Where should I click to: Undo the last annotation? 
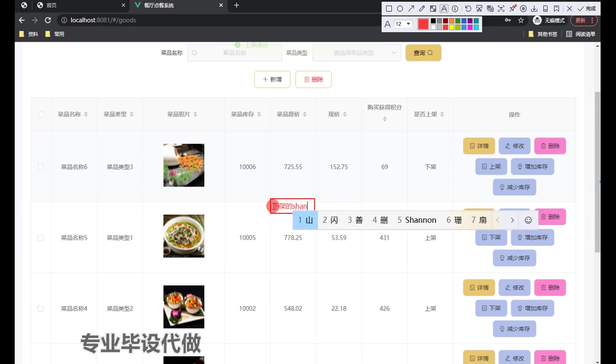468,9
